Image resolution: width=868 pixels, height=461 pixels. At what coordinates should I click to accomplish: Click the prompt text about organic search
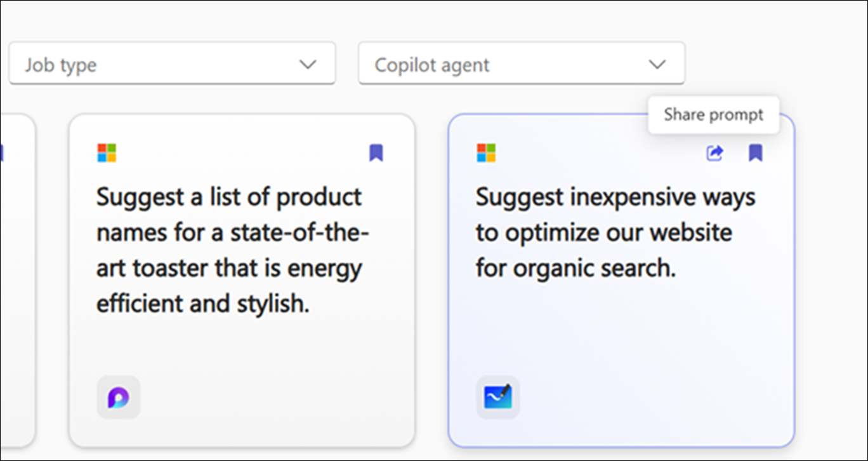pos(614,232)
